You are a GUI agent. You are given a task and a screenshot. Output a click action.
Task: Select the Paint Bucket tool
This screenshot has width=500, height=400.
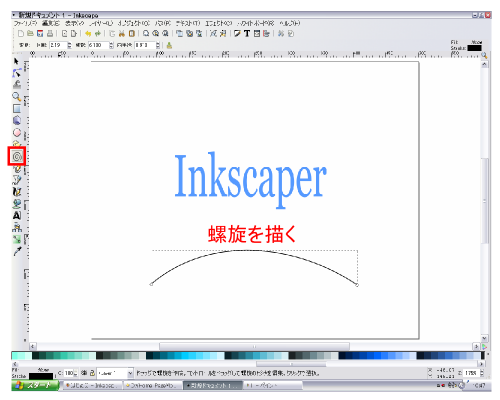coord(17,204)
